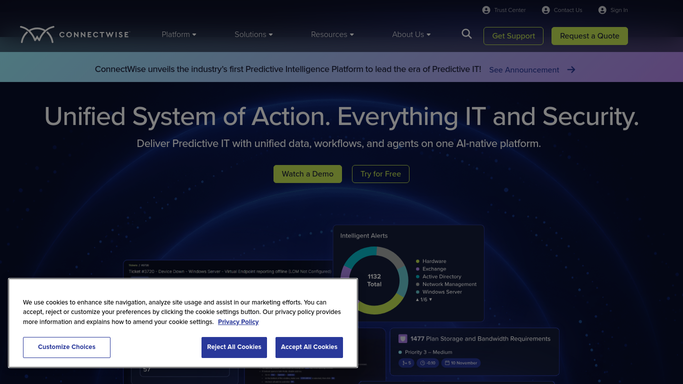Viewport: 683px width, 384px height.
Task: Click the arrow icon beside See Announcement
Action: click(571, 70)
